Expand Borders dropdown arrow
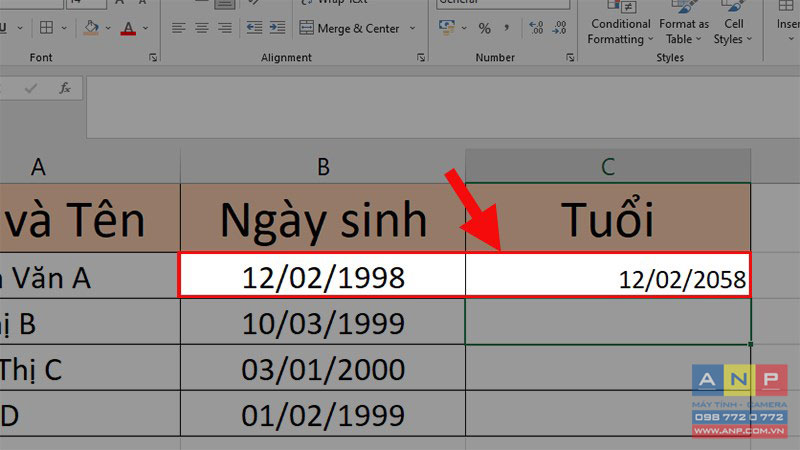 tap(64, 28)
